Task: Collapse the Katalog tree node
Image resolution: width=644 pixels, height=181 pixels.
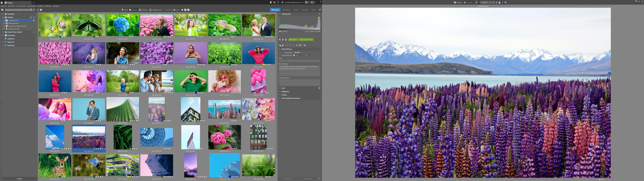Action: coord(3,17)
